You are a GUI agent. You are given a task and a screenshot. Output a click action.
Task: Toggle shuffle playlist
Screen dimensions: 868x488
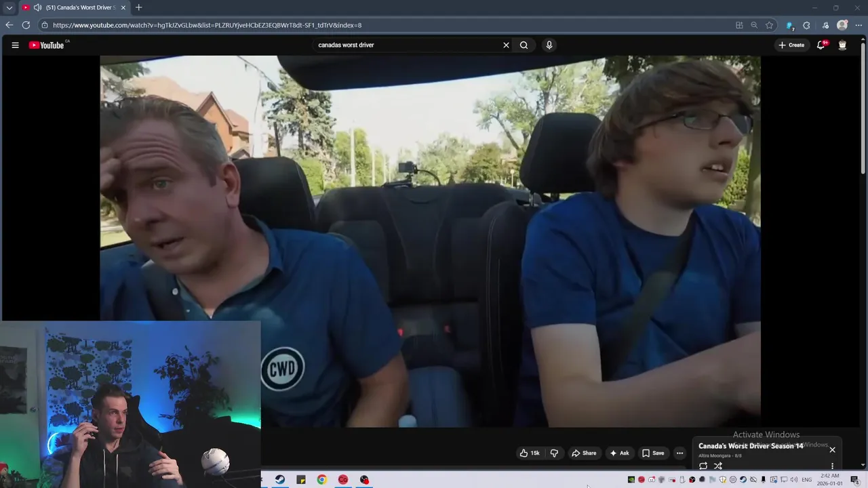(x=718, y=466)
